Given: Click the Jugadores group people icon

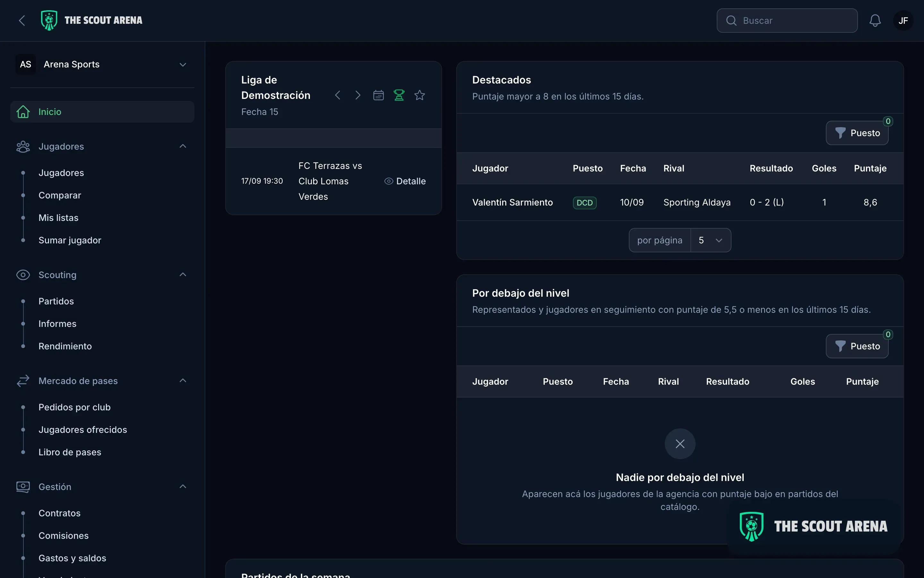Looking at the screenshot, I should [x=23, y=147].
